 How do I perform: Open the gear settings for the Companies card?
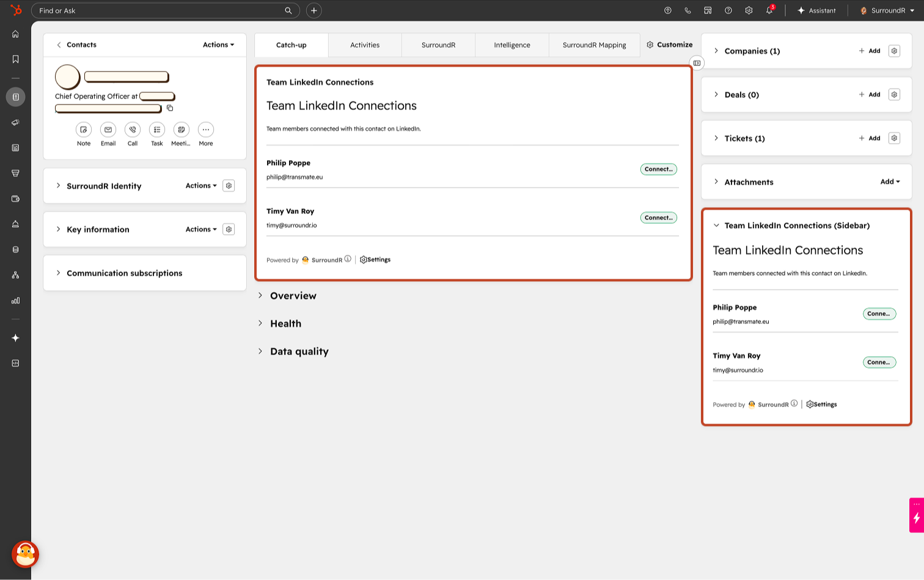click(894, 51)
